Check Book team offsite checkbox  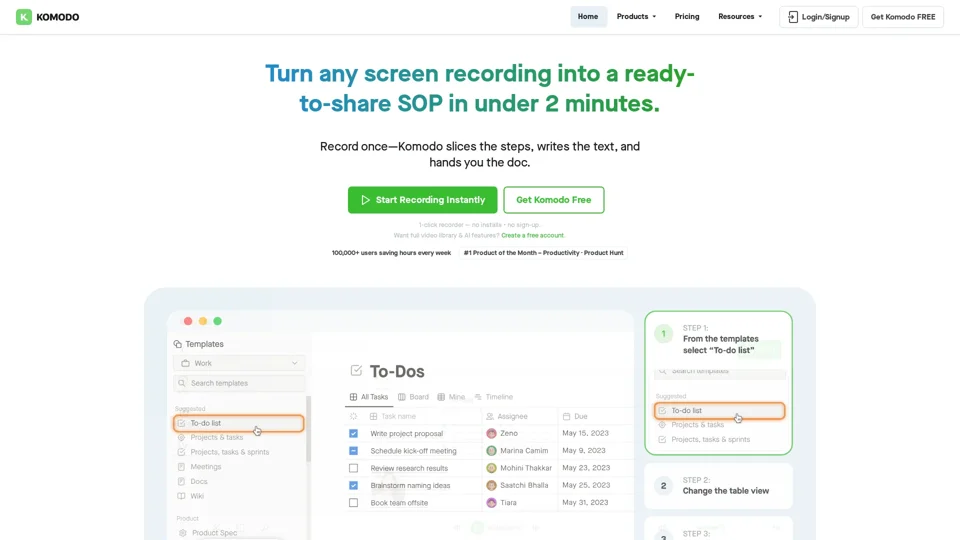pyautogui.click(x=353, y=503)
